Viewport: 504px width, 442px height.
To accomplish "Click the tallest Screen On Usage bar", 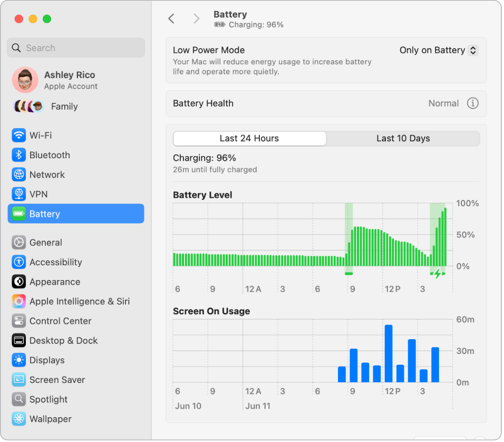I will pyautogui.click(x=389, y=353).
